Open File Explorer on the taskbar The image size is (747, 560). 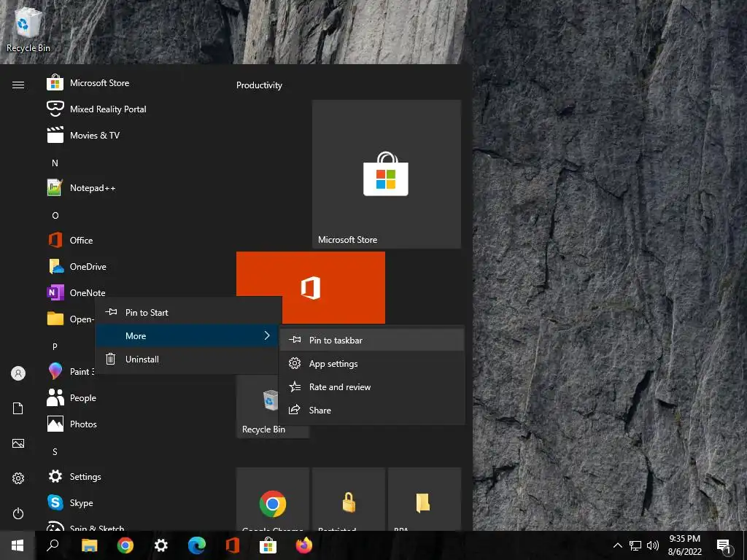pos(89,545)
